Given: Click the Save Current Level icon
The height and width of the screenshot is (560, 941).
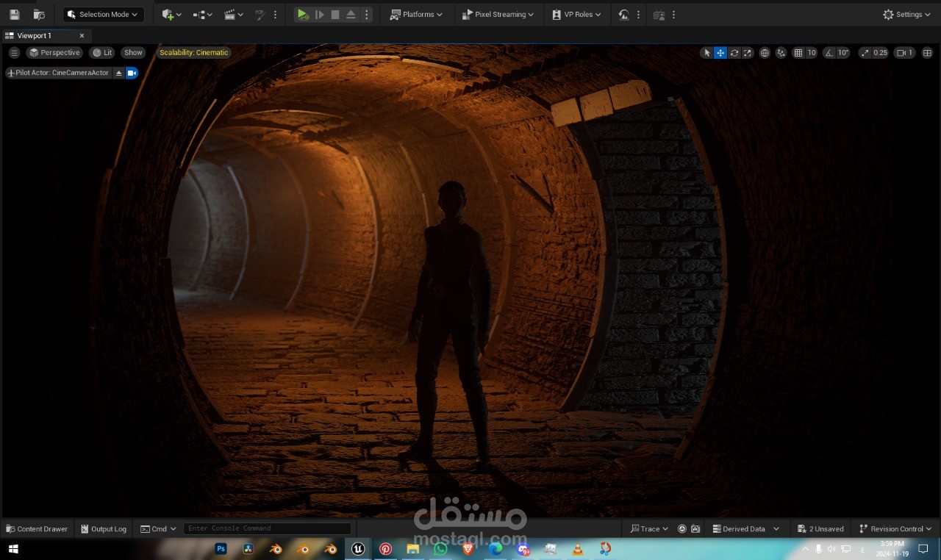Looking at the screenshot, I should [x=14, y=15].
